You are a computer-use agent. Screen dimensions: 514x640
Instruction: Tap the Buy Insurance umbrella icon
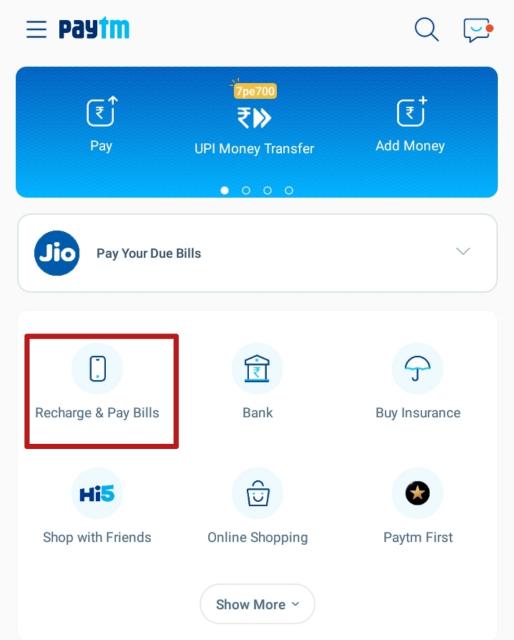click(417, 369)
